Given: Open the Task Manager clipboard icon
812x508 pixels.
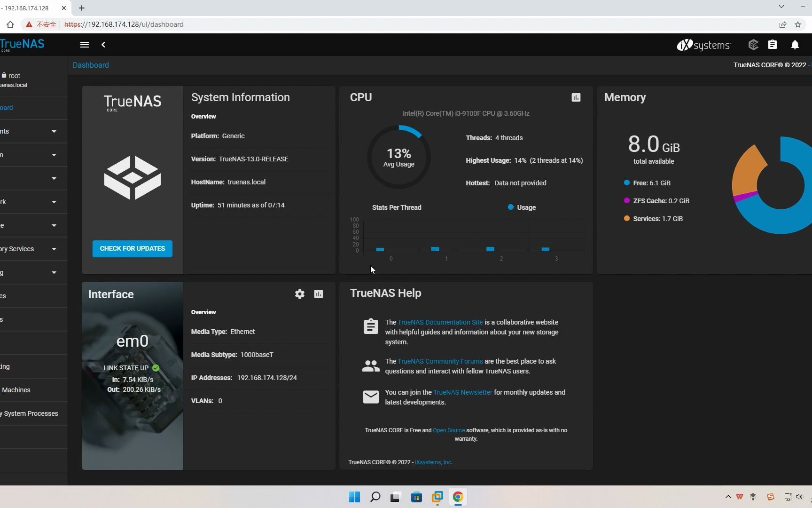Looking at the screenshot, I should coord(773,45).
